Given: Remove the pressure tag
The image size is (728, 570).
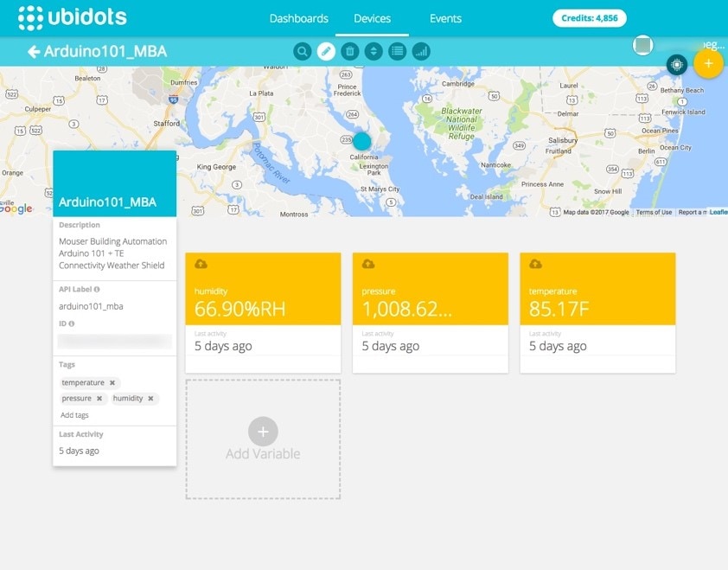Looking at the screenshot, I should (x=98, y=399).
